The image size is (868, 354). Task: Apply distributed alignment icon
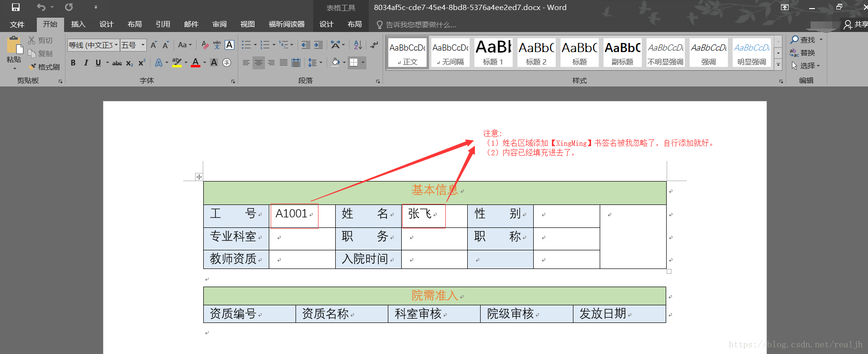click(x=296, y=63)
